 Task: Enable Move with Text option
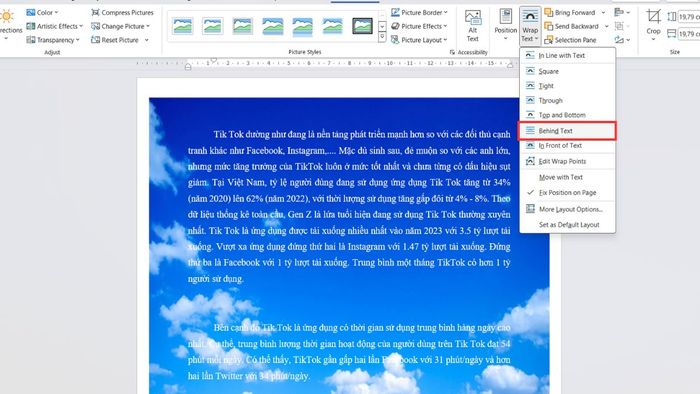(567, 177)
